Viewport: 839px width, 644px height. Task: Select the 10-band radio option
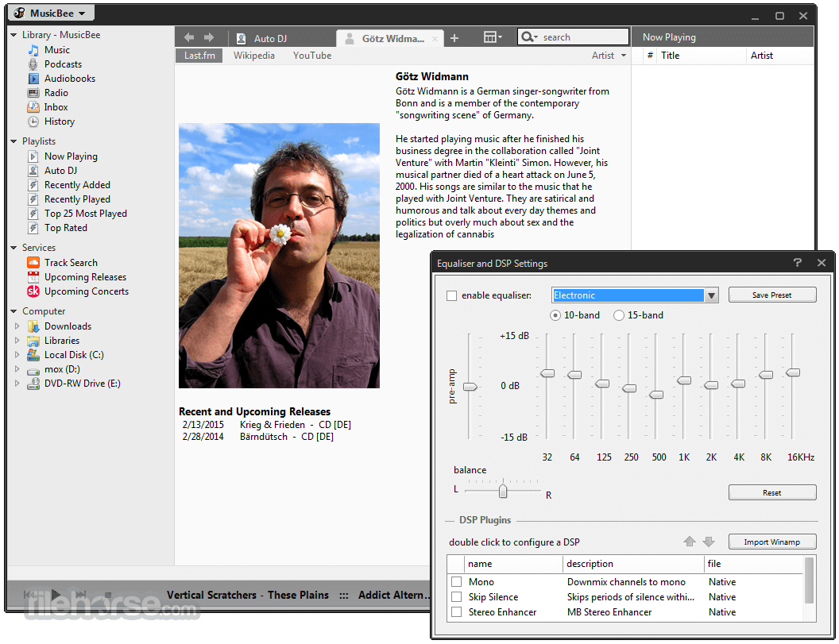click(555, 315)
